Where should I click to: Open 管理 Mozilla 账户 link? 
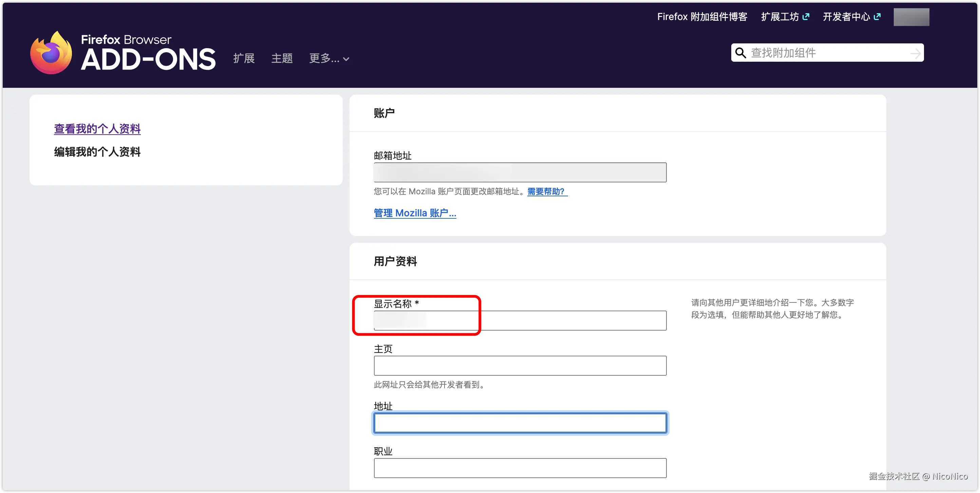coord(415,213)
